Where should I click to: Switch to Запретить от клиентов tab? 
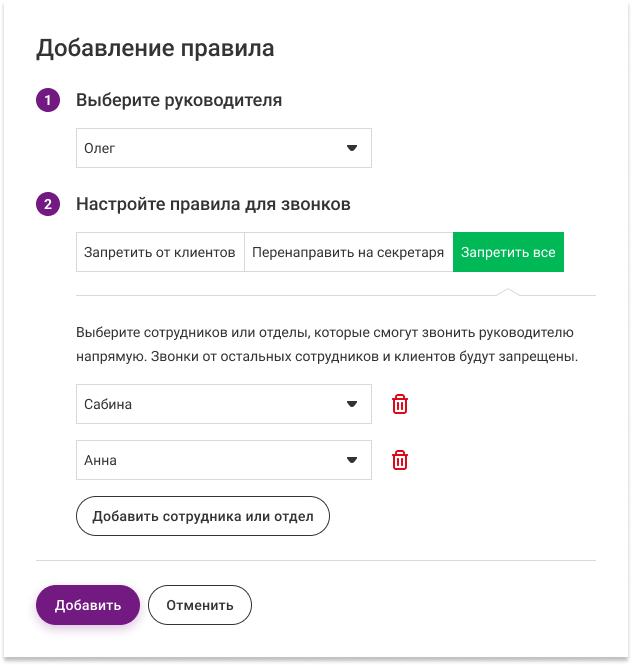tap(160, 253)
